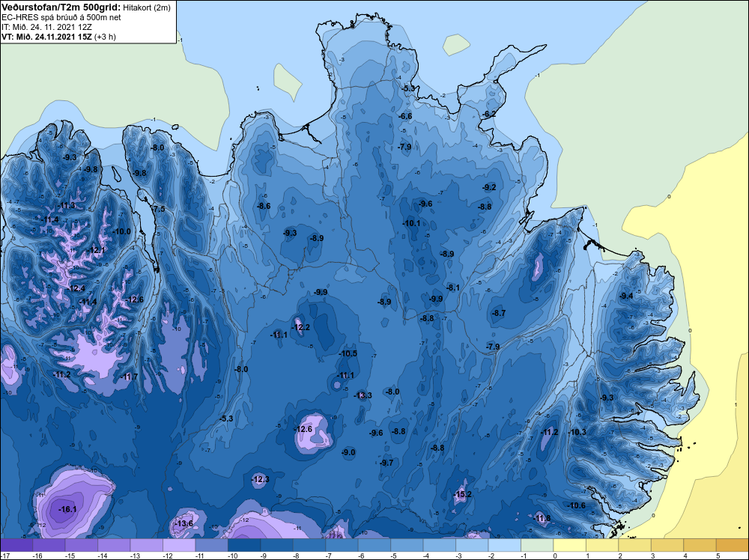Click the -6.6 temperature label

click(x=405, y=116)
